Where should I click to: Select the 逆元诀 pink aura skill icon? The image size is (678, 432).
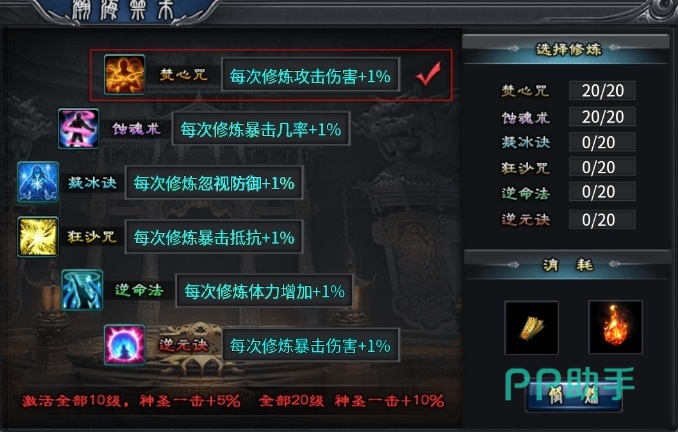(x=125, y=345)
